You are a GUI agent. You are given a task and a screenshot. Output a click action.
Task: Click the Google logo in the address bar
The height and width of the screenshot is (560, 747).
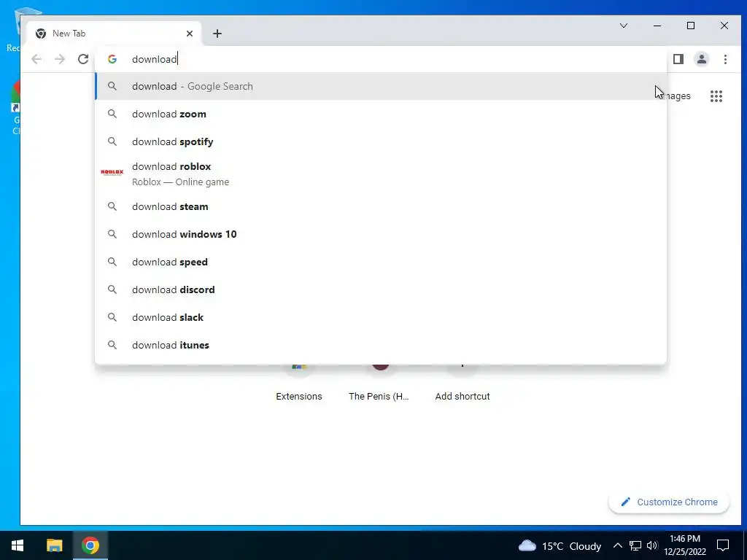(112, 59)
